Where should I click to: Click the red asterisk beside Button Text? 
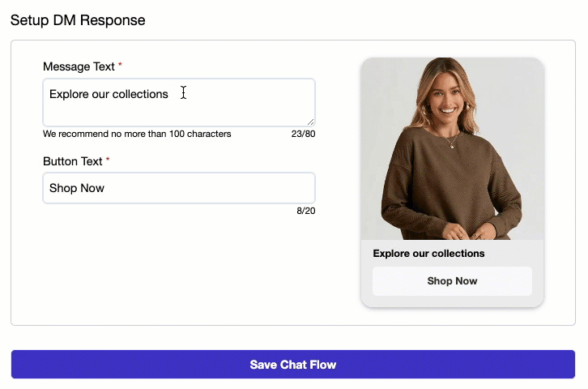coord(108,160)
